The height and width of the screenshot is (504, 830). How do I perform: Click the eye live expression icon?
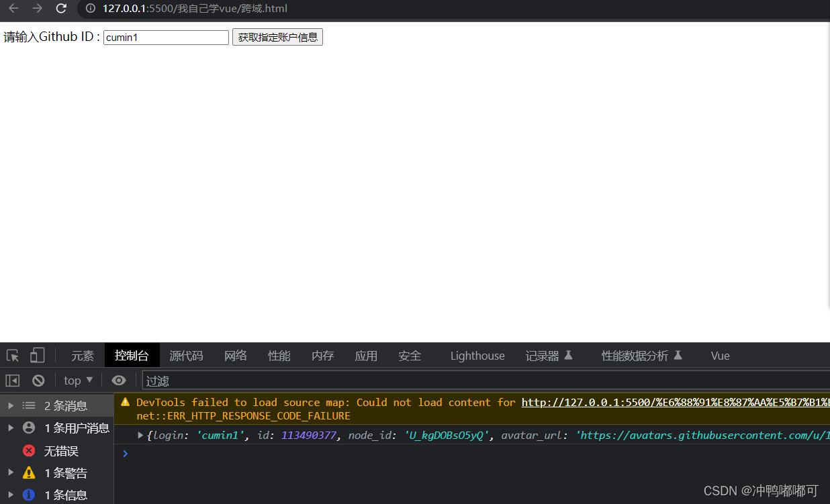click(x=119, y=381)
